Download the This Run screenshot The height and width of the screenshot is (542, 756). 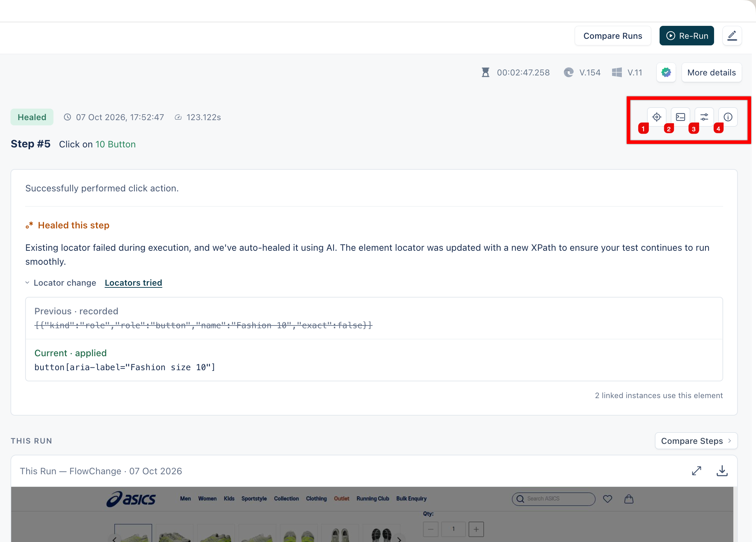coord(722,471)
